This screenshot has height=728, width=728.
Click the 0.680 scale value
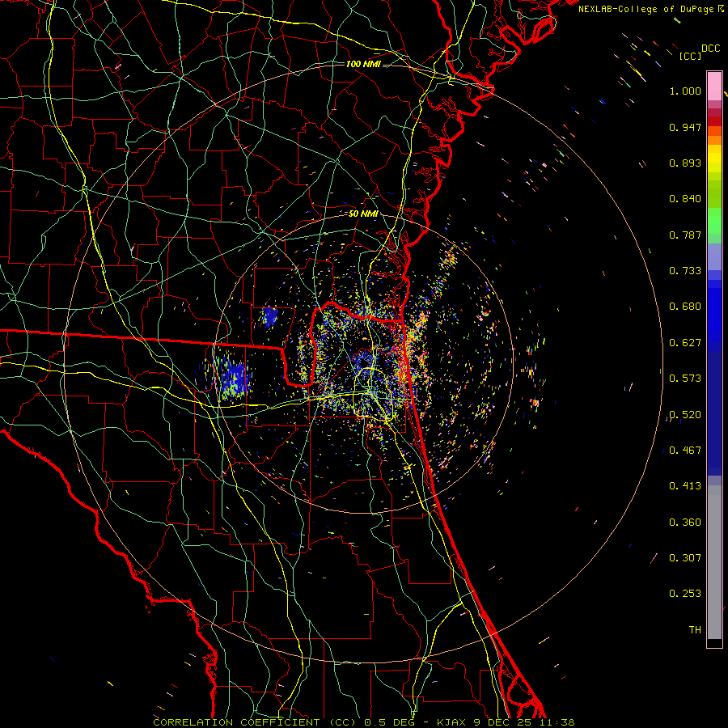685,307
